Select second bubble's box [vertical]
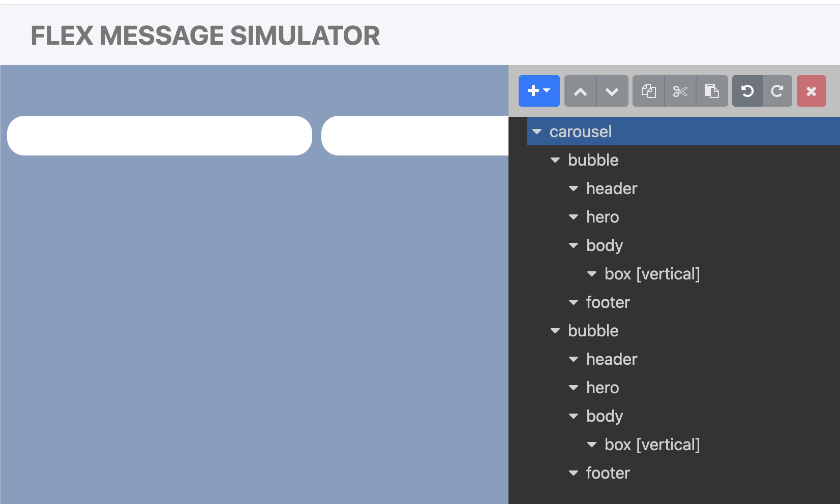Screen dimensions: 840x504 [652, 445]
